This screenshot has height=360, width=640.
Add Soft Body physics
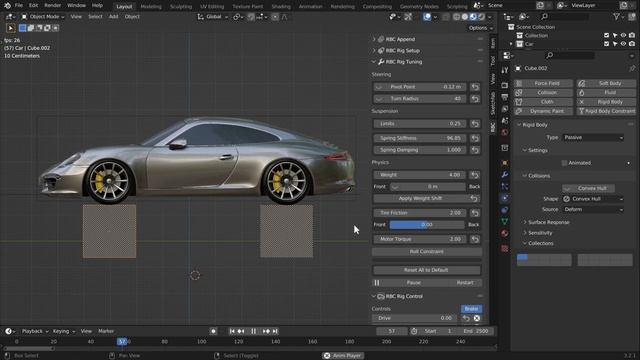607,83
